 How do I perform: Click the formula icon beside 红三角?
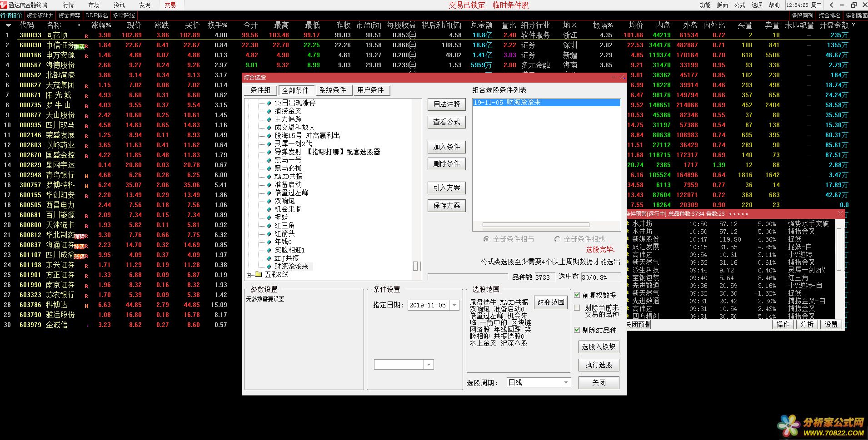pos(269,226)
